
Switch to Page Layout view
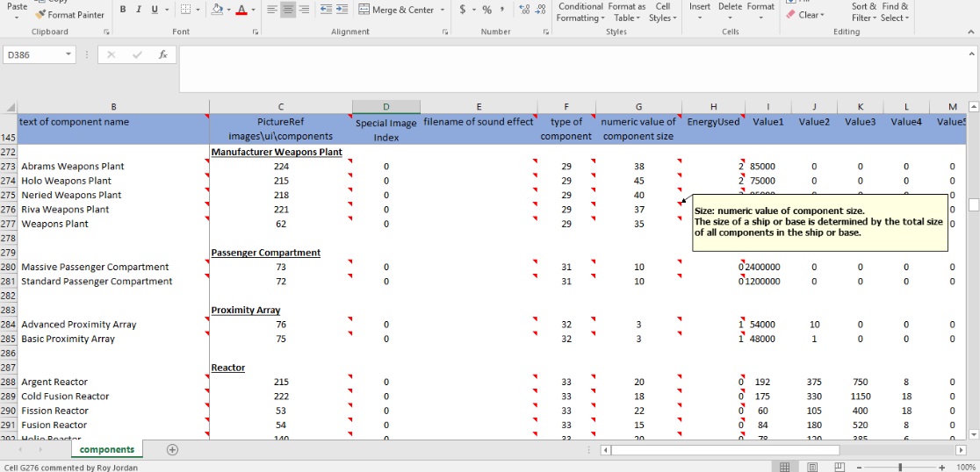[812, 467]
